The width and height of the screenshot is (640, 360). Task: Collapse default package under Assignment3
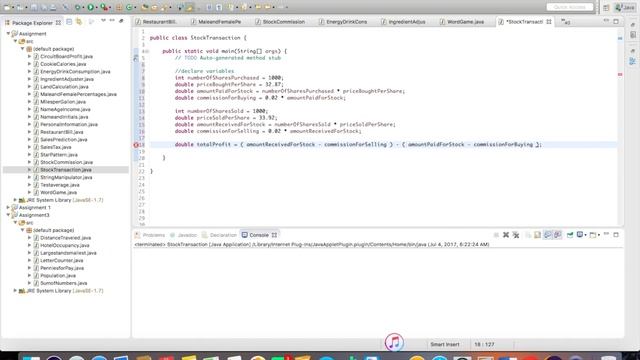pyautogui.click(x=22, y=230)
